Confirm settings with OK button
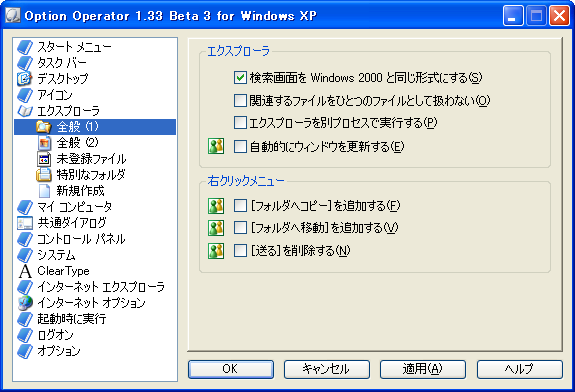 [x=231, y=369]
